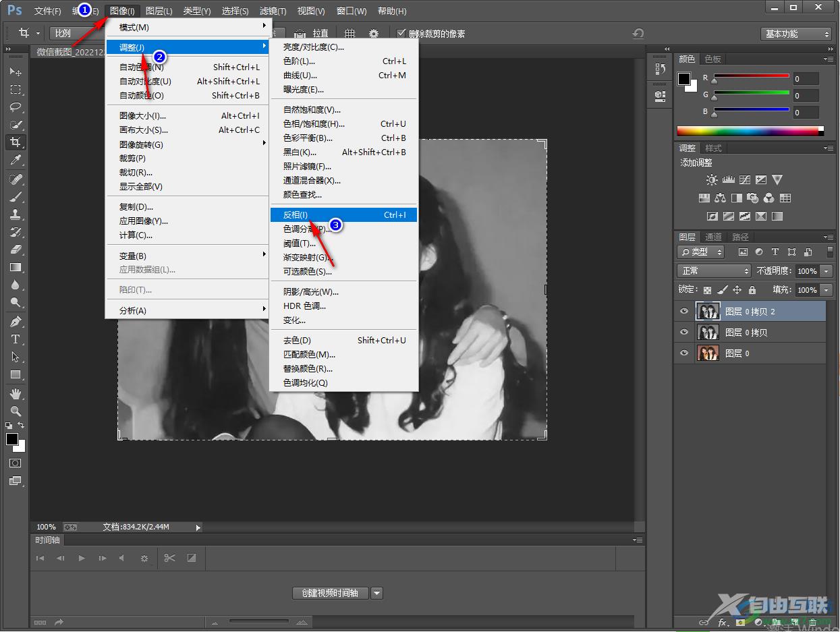The height and width of the screenshot is (632, 840).
Task: Toggle lock transparent pixels
Action: (707, 290)
